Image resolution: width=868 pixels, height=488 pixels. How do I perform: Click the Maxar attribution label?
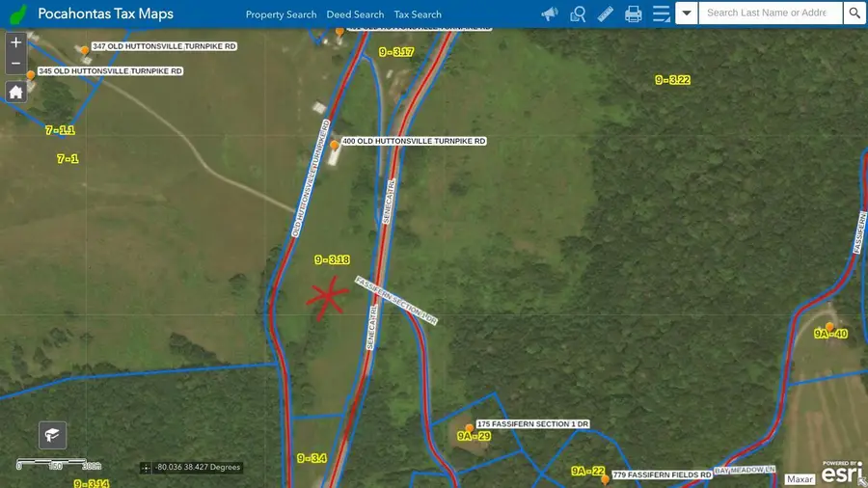point(800,479)
